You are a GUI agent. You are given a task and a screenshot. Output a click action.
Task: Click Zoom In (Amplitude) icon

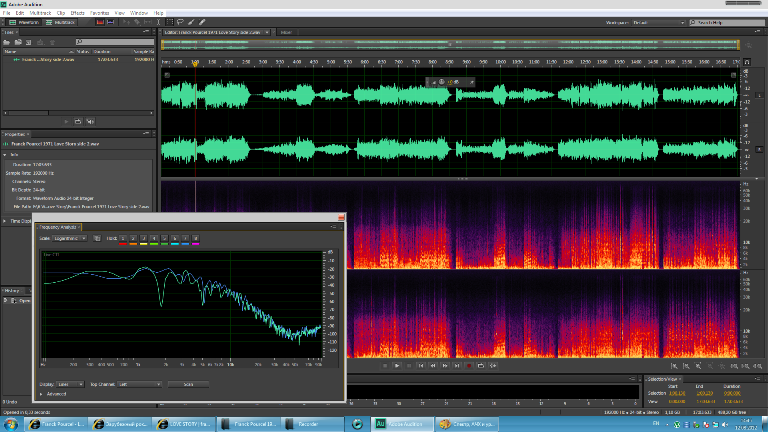[674, 366]
